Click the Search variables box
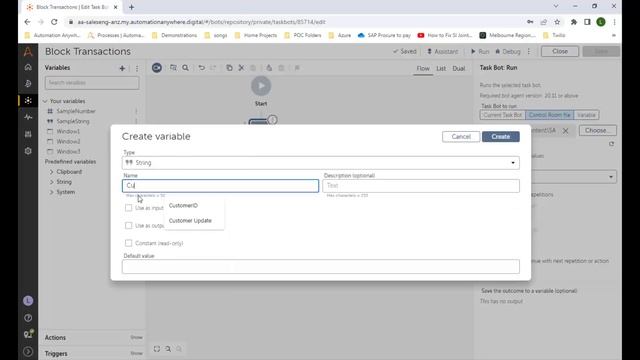Screen dimensions: 640x360 (x=92, y=83)
